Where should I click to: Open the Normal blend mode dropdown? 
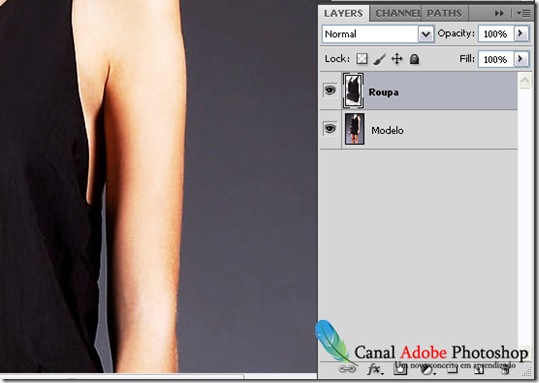click(378, 34)
